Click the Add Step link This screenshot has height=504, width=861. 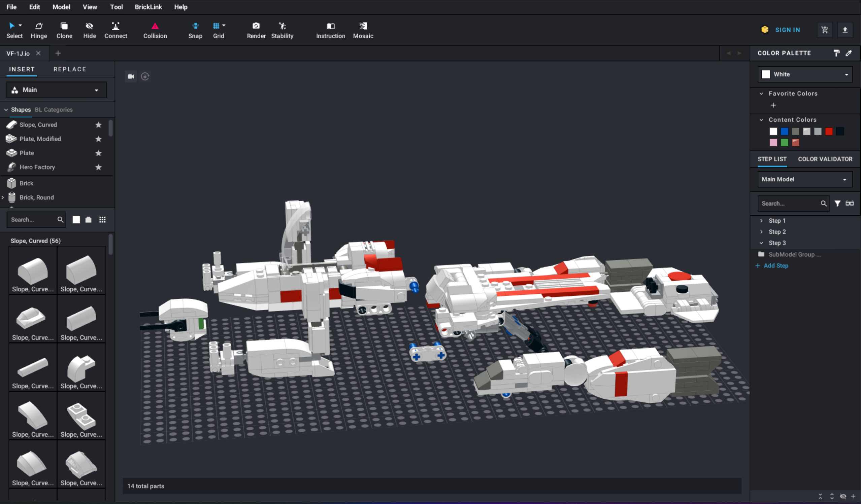(775, 266)
